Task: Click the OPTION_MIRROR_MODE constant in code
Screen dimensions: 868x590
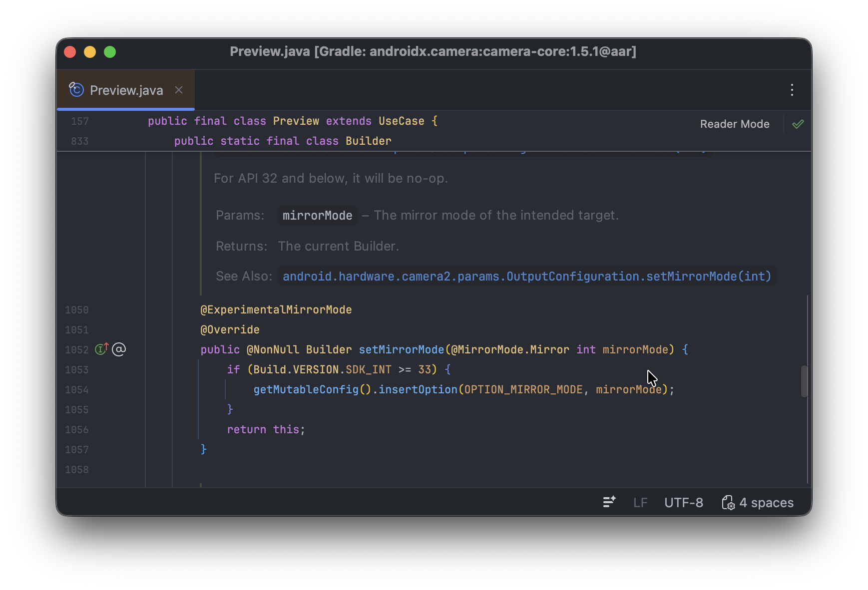Action: pos(523,390)
